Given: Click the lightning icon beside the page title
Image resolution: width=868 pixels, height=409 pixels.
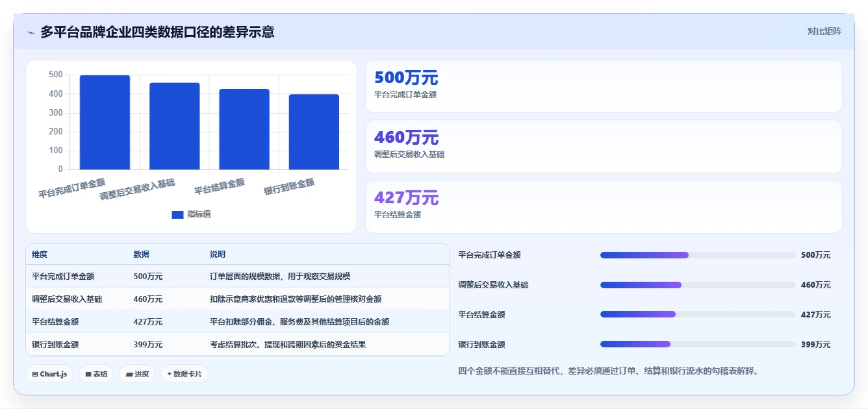Looking at the screenshot, I should (31, 32).
